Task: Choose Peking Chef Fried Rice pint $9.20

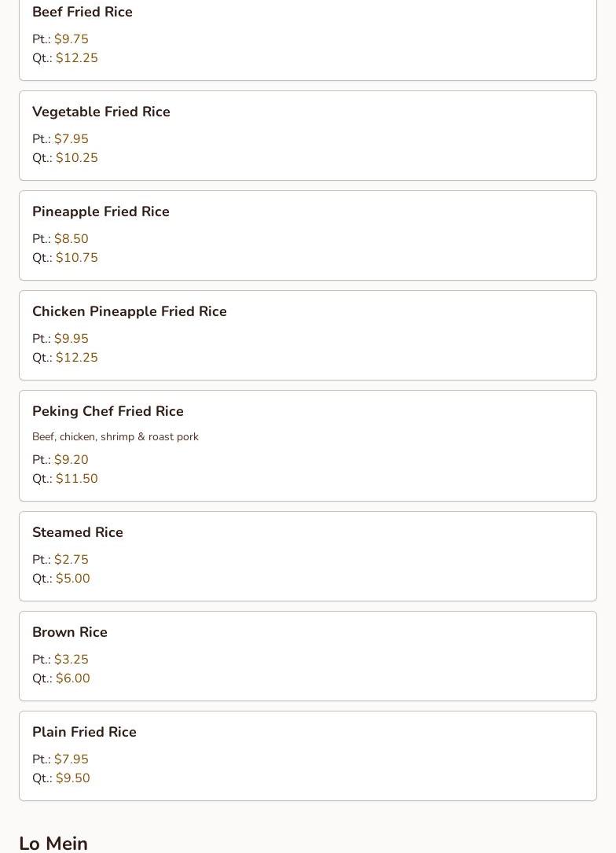Action: (x=71, y=460)
